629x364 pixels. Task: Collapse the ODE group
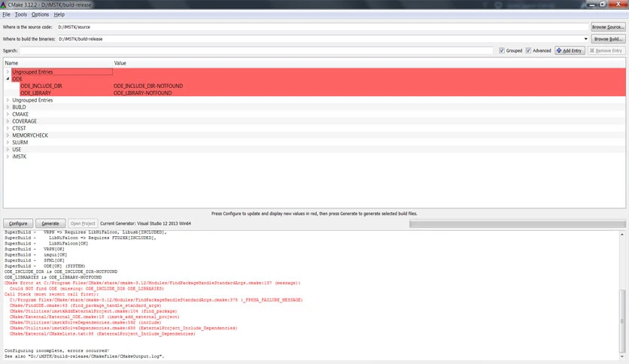point(8,79)
